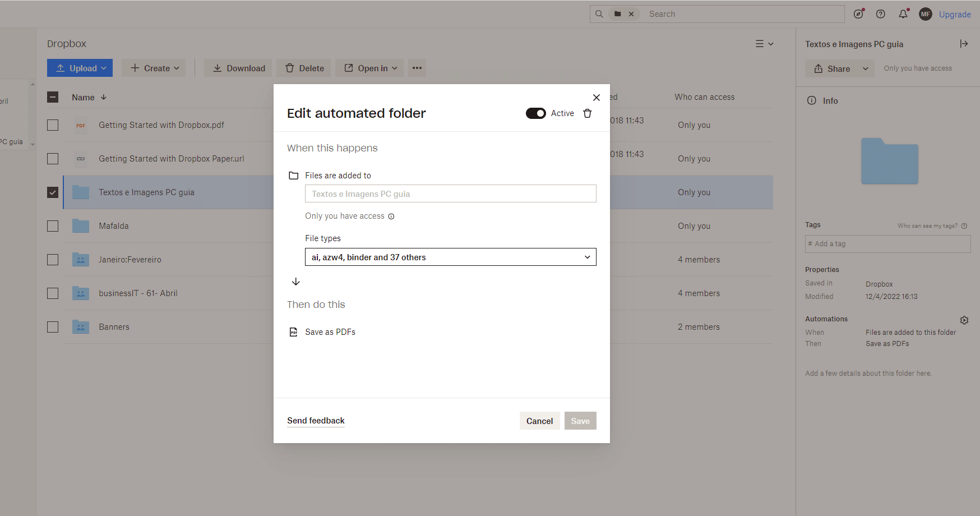Click the notifications bell icon

coord(903,14)
